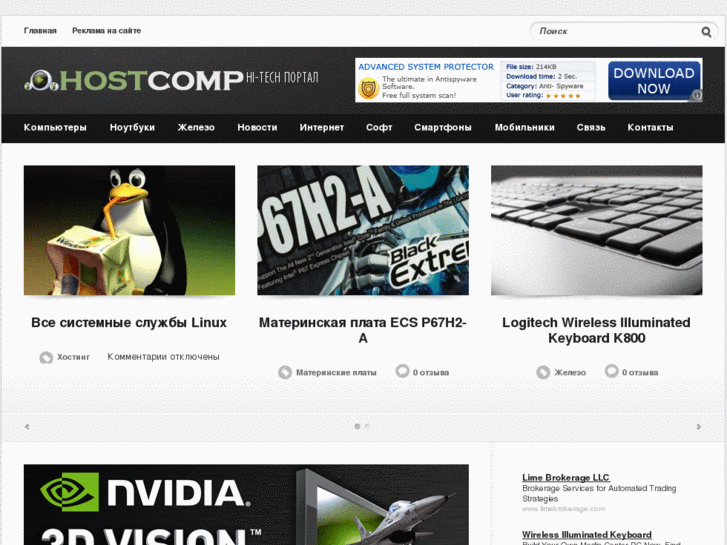Viewport: 727px width, 545px height.
Task: Open the Lime Brokerage LLC ad link
Action: coord(566,478)
